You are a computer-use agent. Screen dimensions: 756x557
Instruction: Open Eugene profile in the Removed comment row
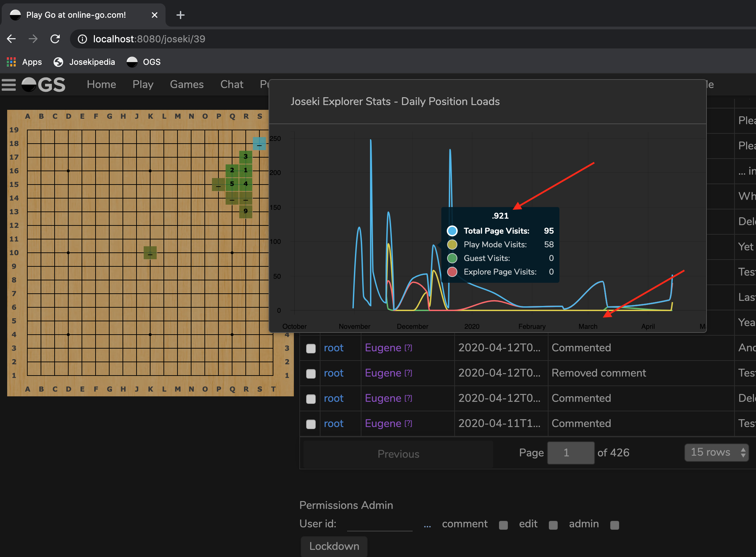383,373
